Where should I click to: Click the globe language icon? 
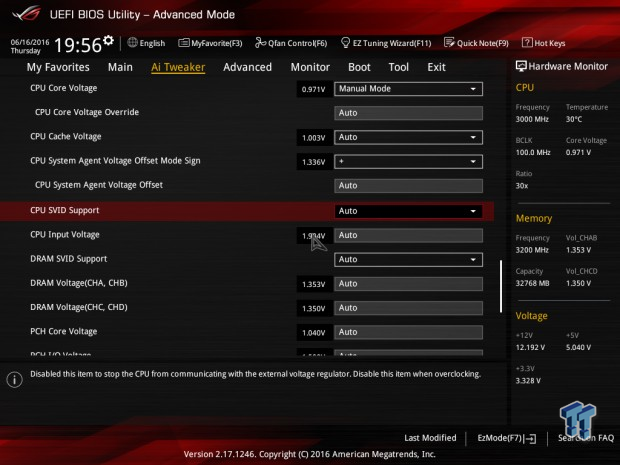(x=132, y=43)
